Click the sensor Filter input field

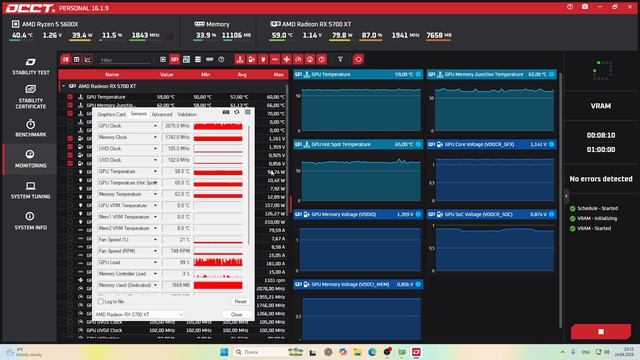coord(125,60)
